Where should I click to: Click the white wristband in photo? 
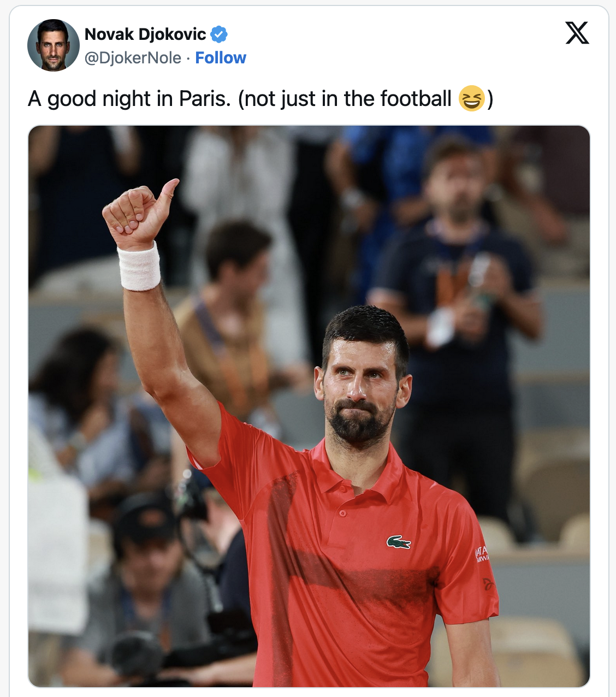tap(139, 267)
